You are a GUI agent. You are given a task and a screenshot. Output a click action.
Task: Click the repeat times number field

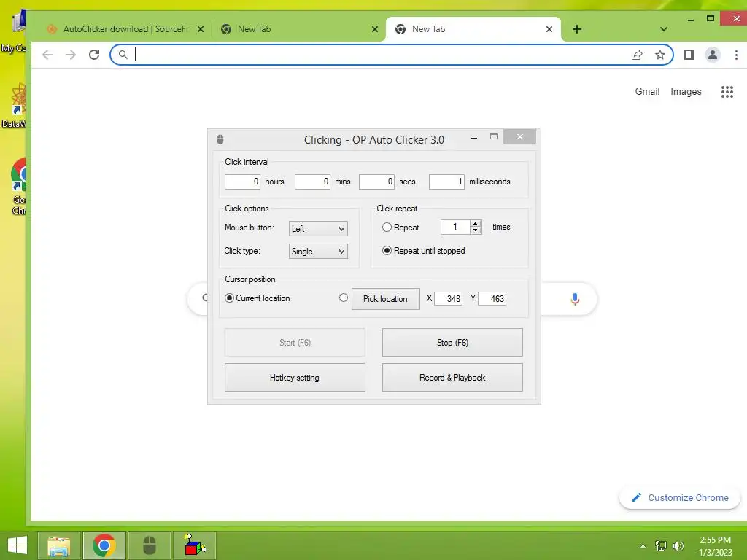pyautogui.click(x=455, y=227)
